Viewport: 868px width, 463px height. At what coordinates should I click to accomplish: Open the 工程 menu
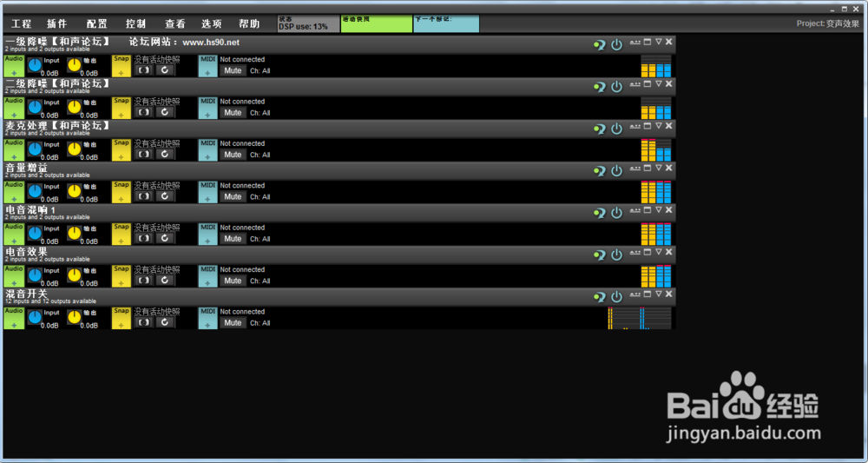(x=22, y=24)
